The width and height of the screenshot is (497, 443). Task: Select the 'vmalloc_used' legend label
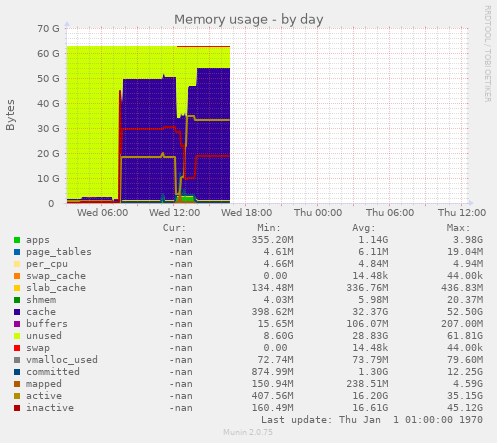[62, 360]
